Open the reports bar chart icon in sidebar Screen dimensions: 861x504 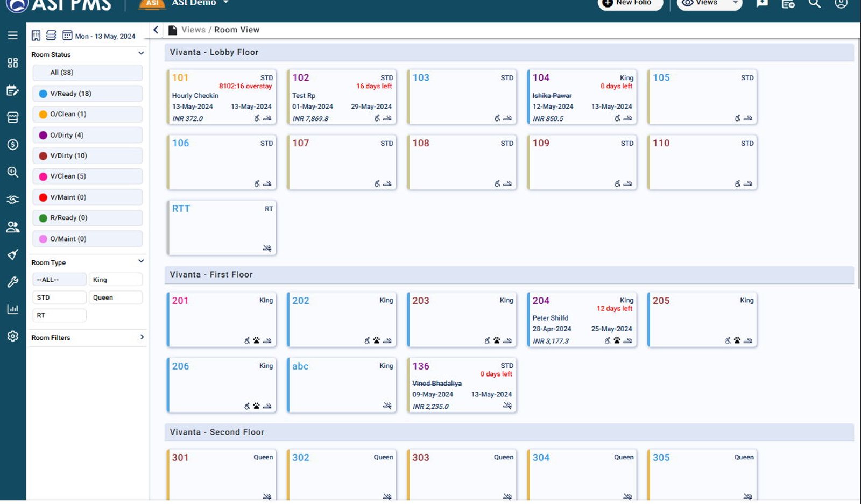13,309
